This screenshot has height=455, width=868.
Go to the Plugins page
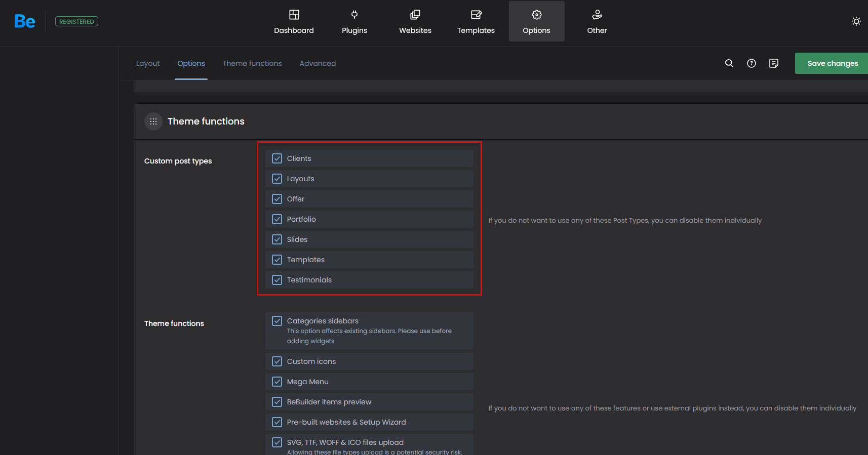pyautogui.click(x=354, y=22)
